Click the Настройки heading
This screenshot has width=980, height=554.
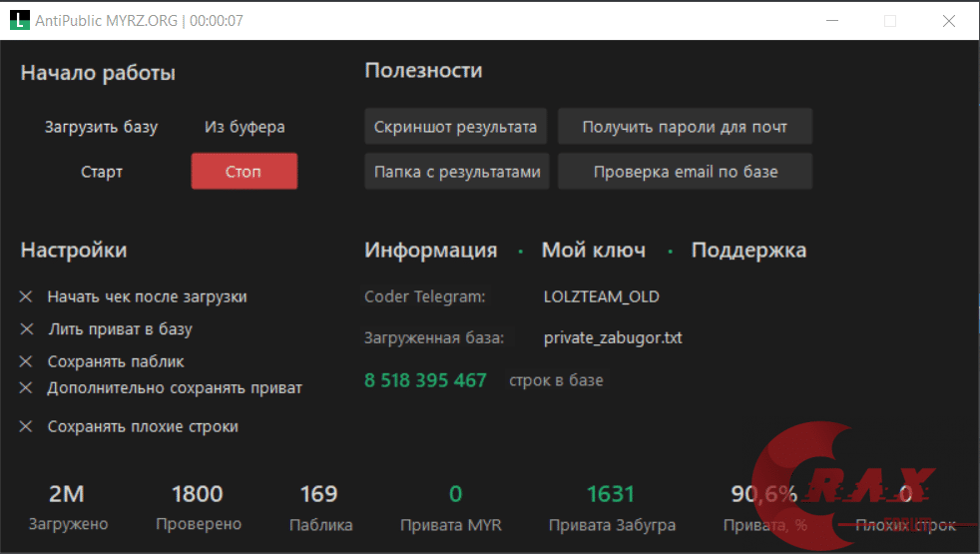[x=73, y=251]
